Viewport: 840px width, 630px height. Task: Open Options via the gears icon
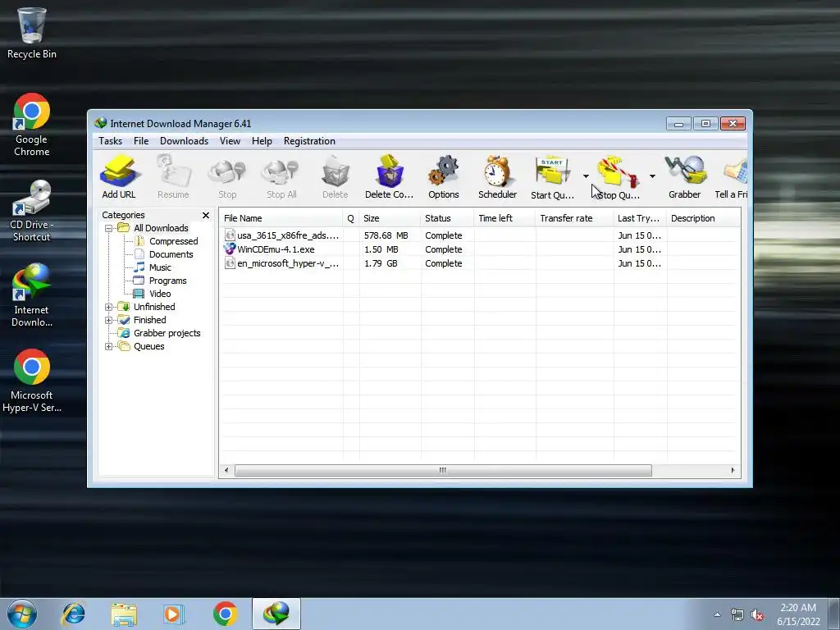click(x=444, y=177)
